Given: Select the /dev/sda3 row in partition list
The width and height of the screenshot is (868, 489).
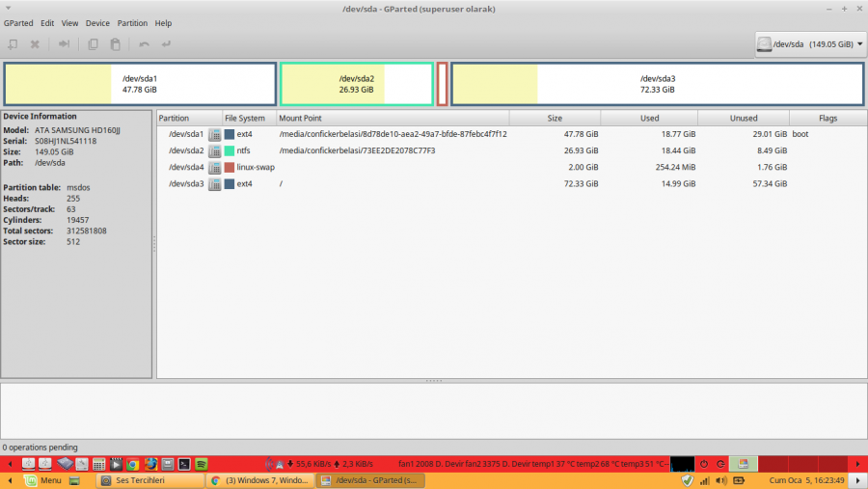Looking at the screenshot, I should (x=512, y=184).
